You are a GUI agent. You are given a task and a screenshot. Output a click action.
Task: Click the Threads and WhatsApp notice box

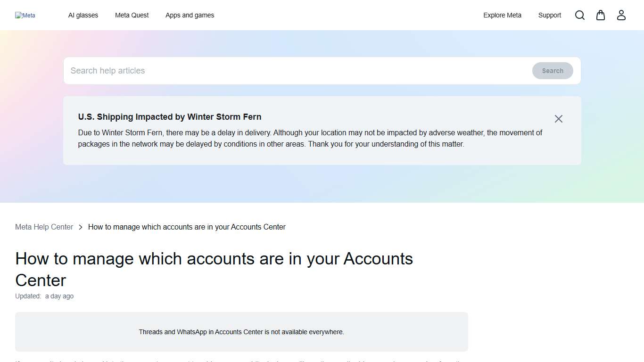[241, 331]
